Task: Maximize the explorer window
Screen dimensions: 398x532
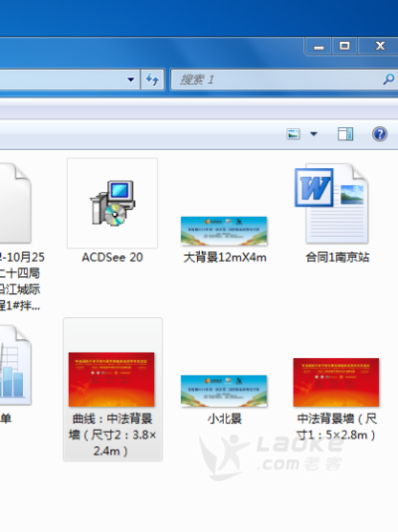Action: (344, 46)
